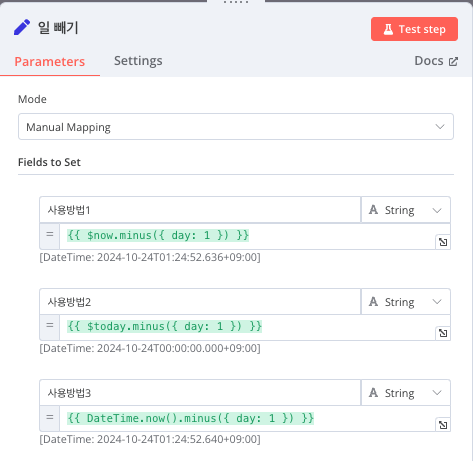The height and width of the screenshot is (461, 473).
Task: Switch to the Settings tab
Action: pyautogui.click(x=138, y=61)
